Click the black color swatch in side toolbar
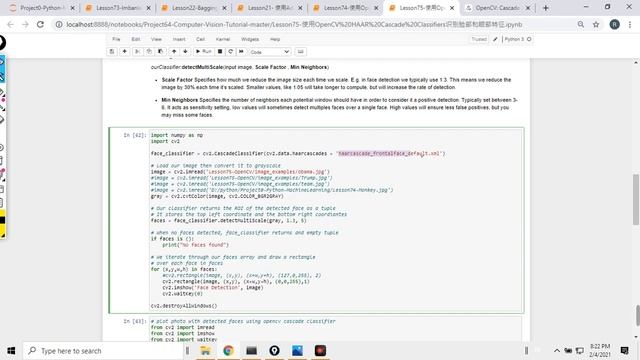This screenshot has height=360, width=640. 2,220
